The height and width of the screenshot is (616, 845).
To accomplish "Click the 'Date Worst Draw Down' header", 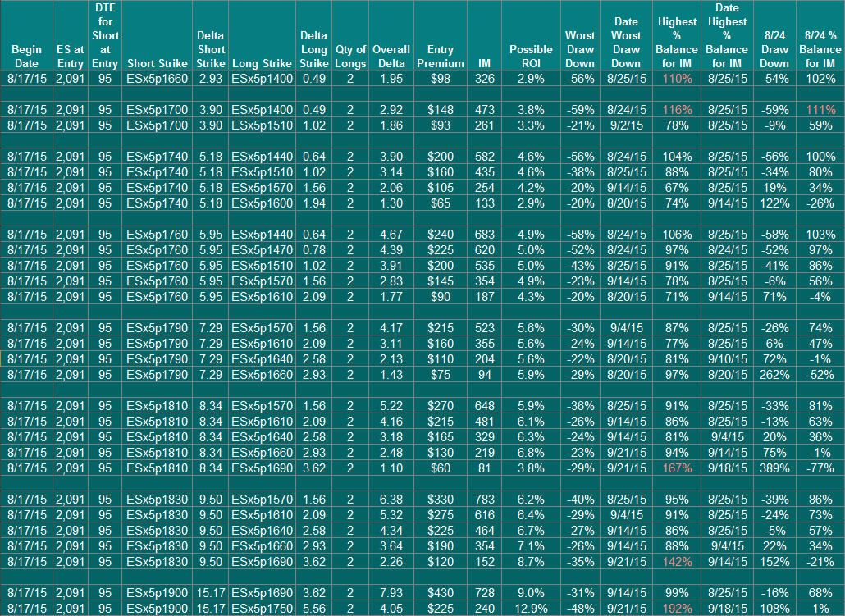I will (x=626, y=35).
